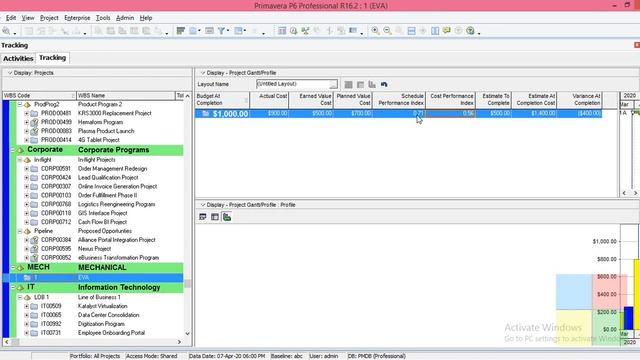Viewport: 640px width, 360px height.
Task: Sort by the WBS Code column header
Action: (39, 96)
